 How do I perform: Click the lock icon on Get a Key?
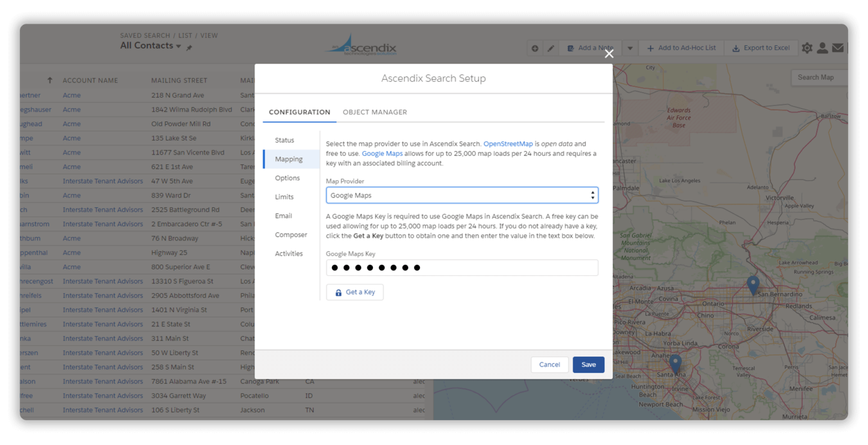[x=338, y=293]
